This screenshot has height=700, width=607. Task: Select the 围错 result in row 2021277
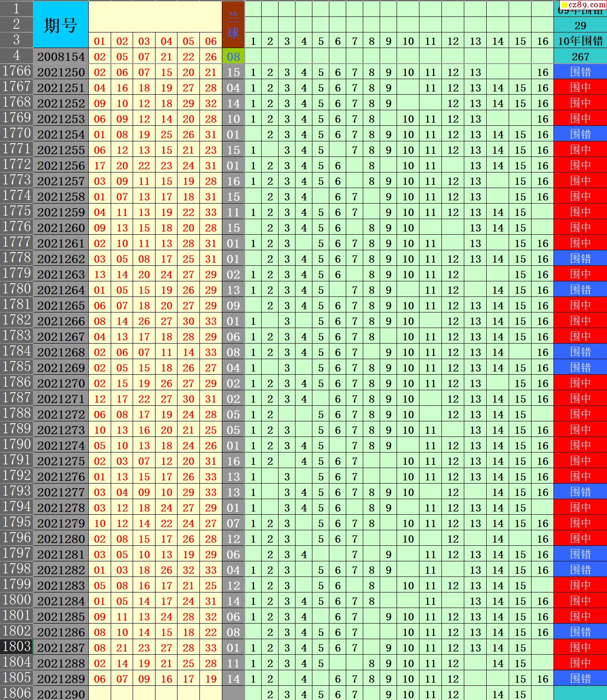point(580,492)
